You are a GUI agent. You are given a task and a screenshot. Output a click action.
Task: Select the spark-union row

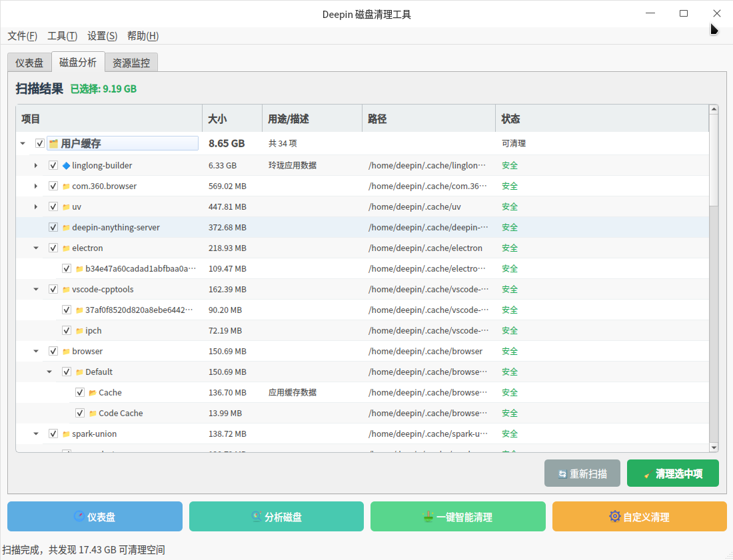click(94, 434)
